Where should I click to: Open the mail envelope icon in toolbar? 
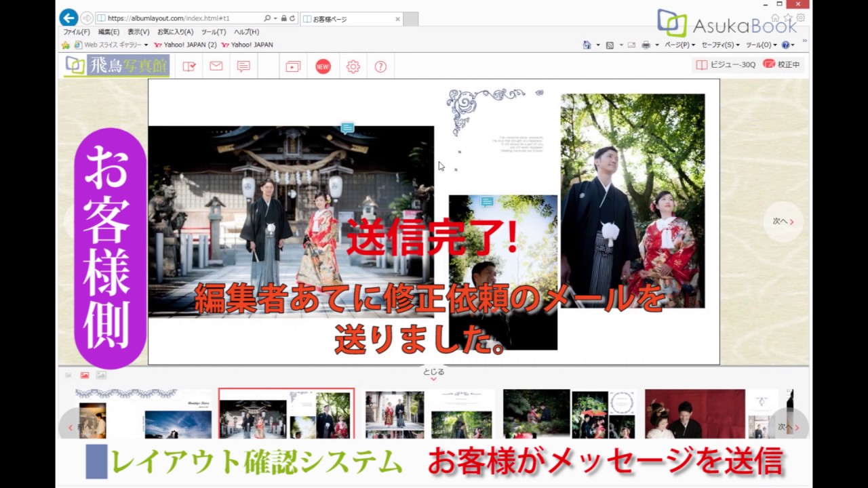point(216,66)
